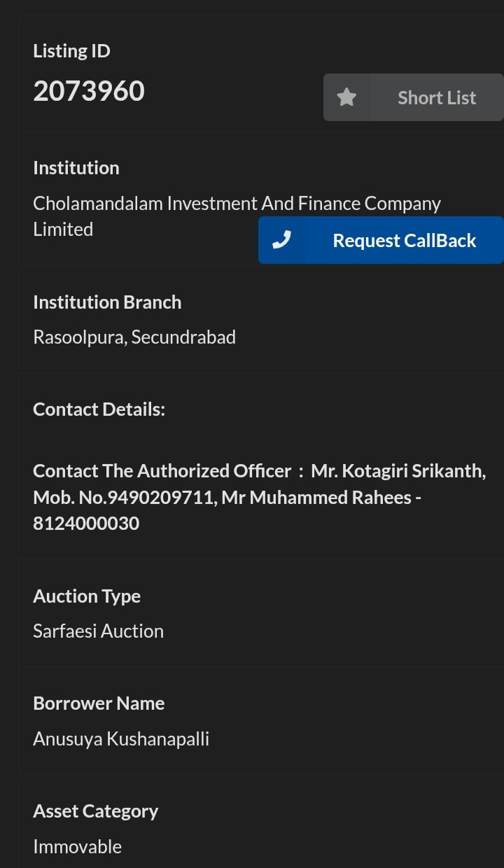Click the Cholamandalam institution name
Image resolution: width=504 pixels, height=868 pixels.
[237, 216]
